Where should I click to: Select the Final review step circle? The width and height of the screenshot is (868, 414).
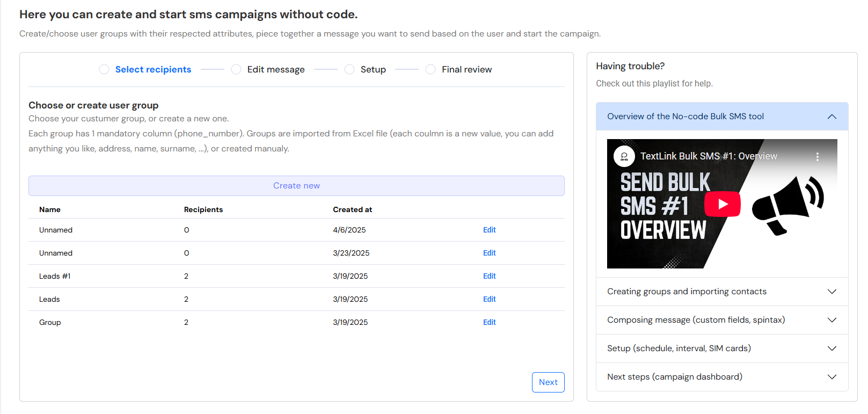pyautogui.click(x=431, y=70)
